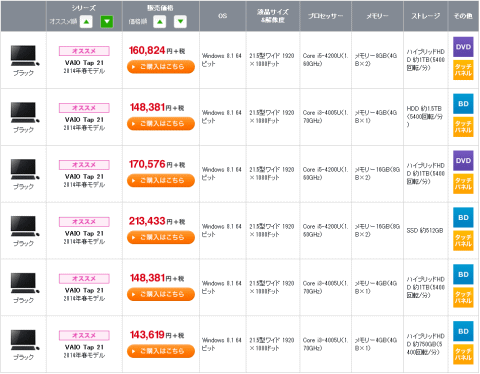Viewport: 480px width, 374px height.
Task: Click the OS column header
Action: pyautogui.click(x=223, y=16)
